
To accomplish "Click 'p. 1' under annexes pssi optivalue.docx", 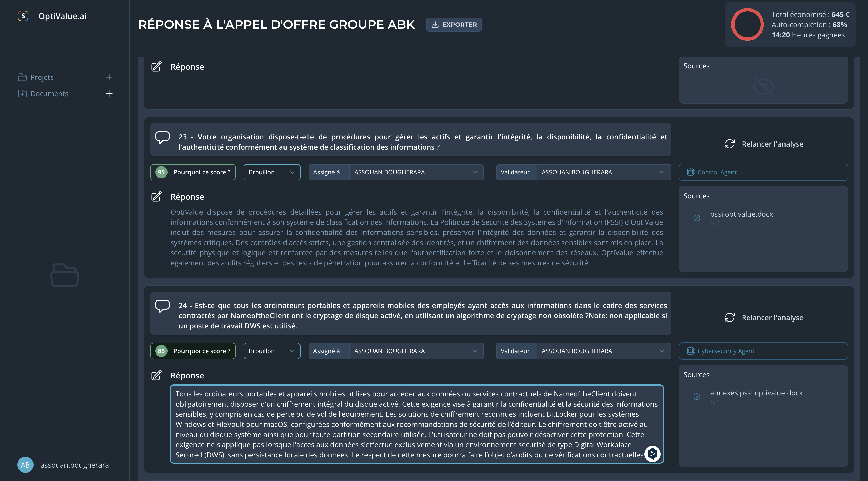I will pos(715,402).
